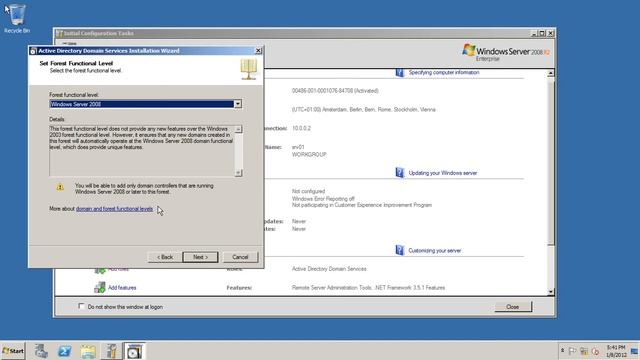This screenshot has width=640, height=360.
Task: Click Show Desktop button at taskbar end
Action: (635, 351)
